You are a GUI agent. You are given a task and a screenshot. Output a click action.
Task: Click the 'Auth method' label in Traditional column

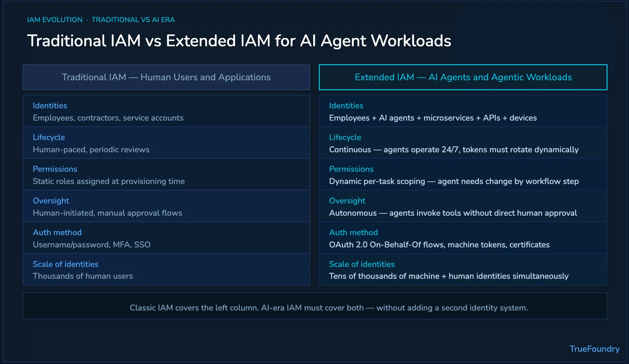(57, 233)
